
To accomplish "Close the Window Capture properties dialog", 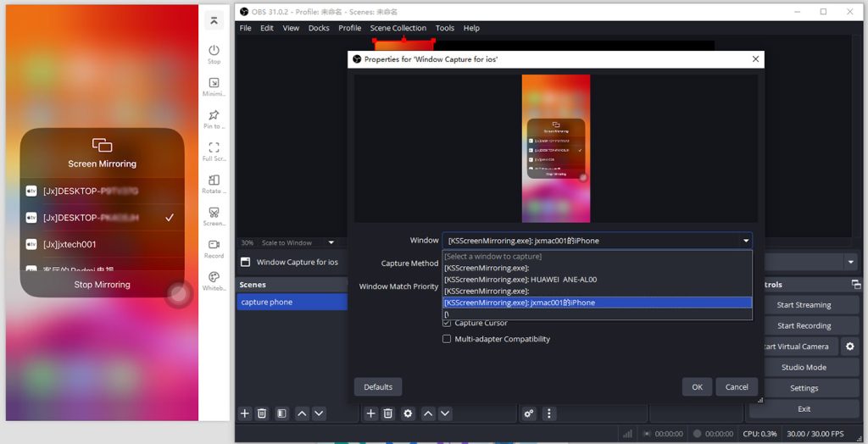I will (x=755, y=58).
